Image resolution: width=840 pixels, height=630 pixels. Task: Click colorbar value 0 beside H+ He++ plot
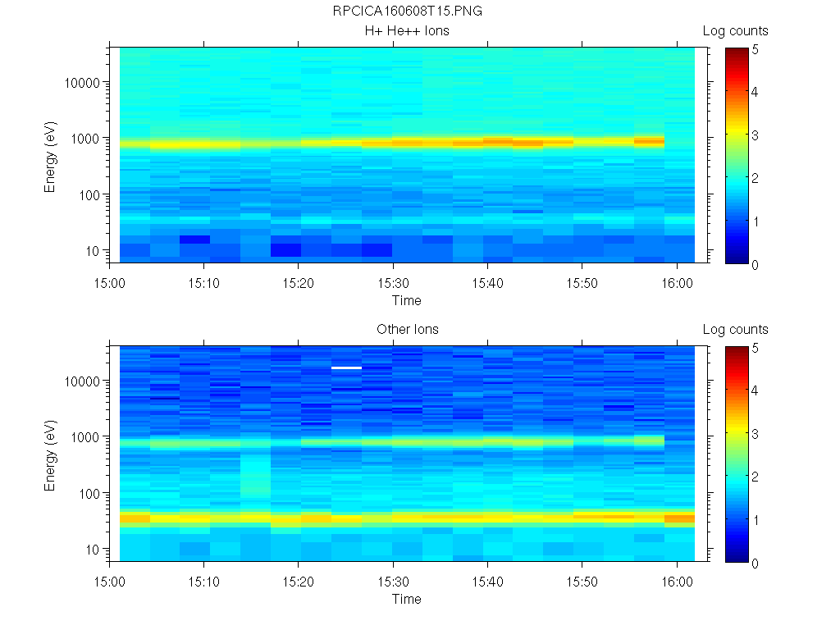pyautogui.click(x=755, y=265)
